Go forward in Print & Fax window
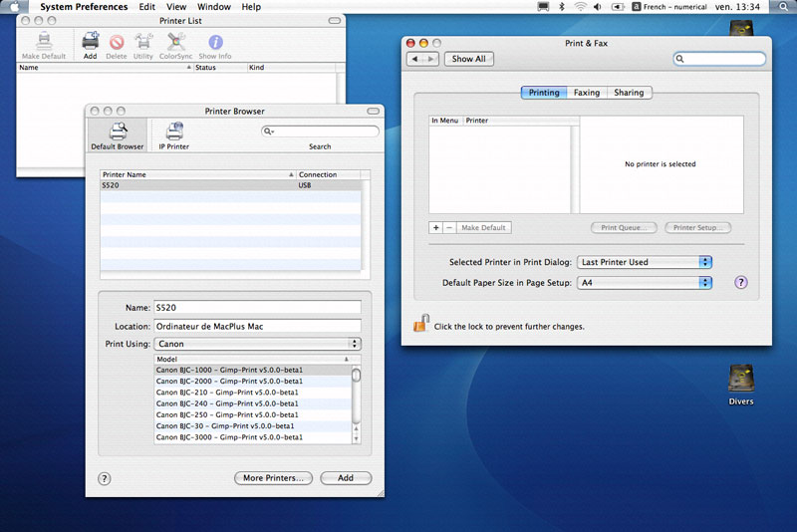The height and width of the screenshot is (532, 797). click(431, 59)
